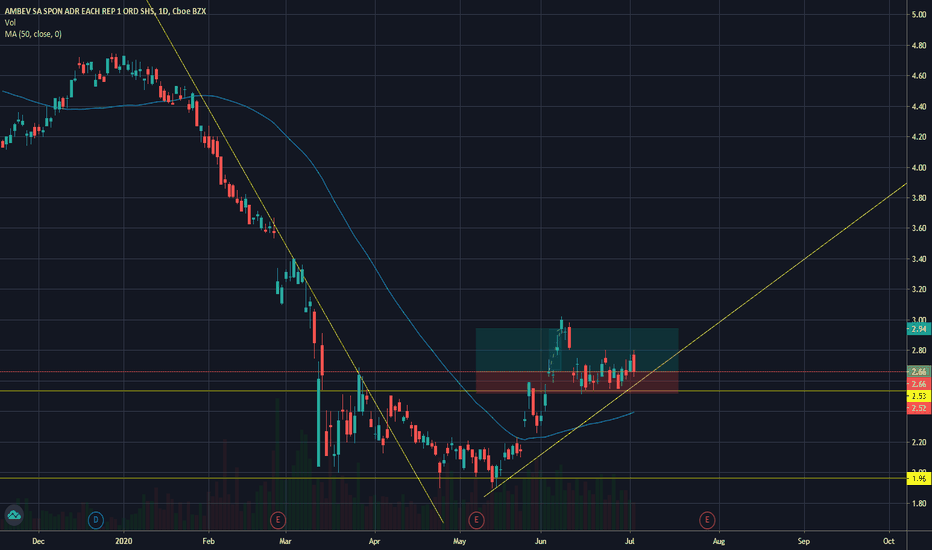
Task: Click the 1.80 value on the price axis
Action: click(918, 504)
